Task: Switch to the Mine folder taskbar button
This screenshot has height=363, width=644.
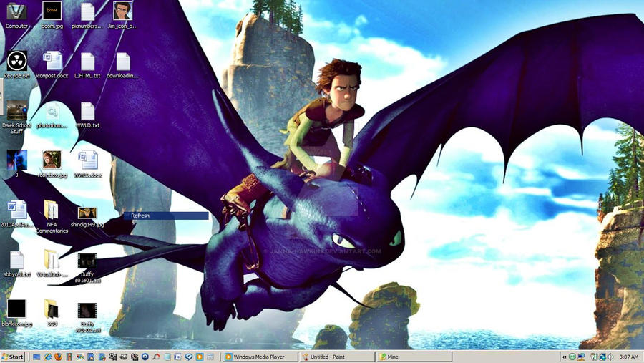Action: click(414, 357)
